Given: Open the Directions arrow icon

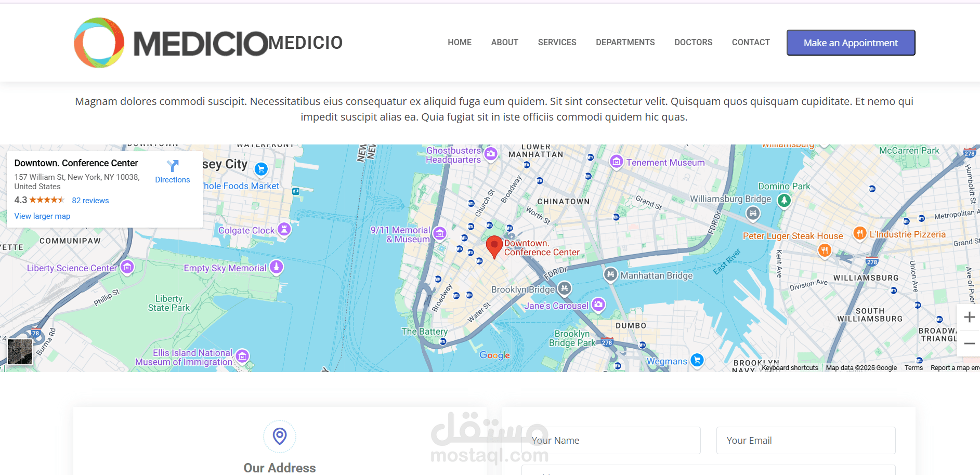Looking at the screenshot, I should click(x=173, y=166).
